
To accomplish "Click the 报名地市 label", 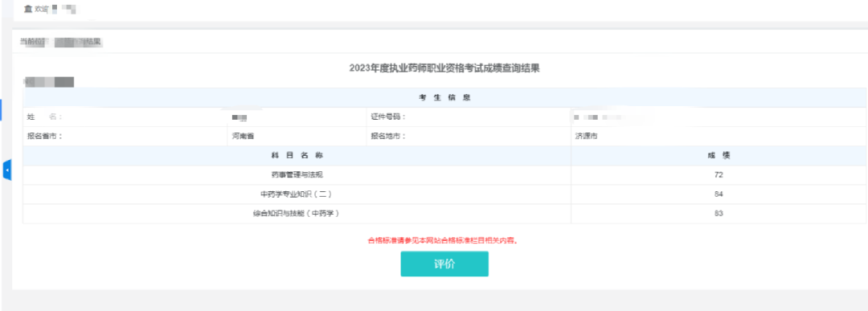I will [x=389, y=136].
